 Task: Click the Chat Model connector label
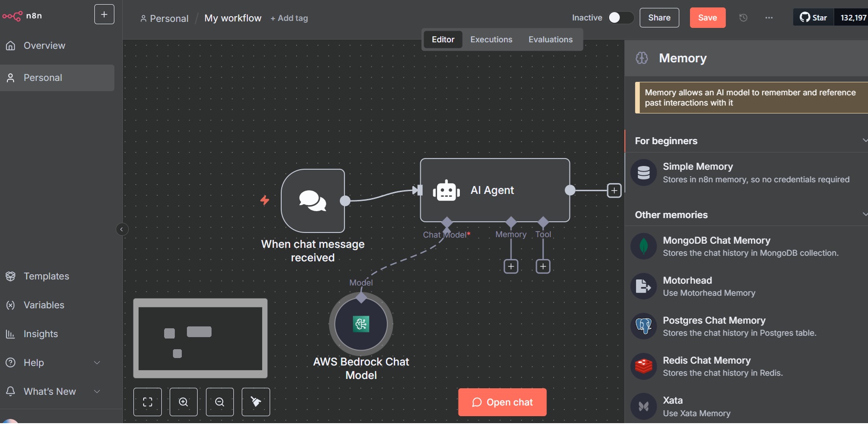(446, 235)
